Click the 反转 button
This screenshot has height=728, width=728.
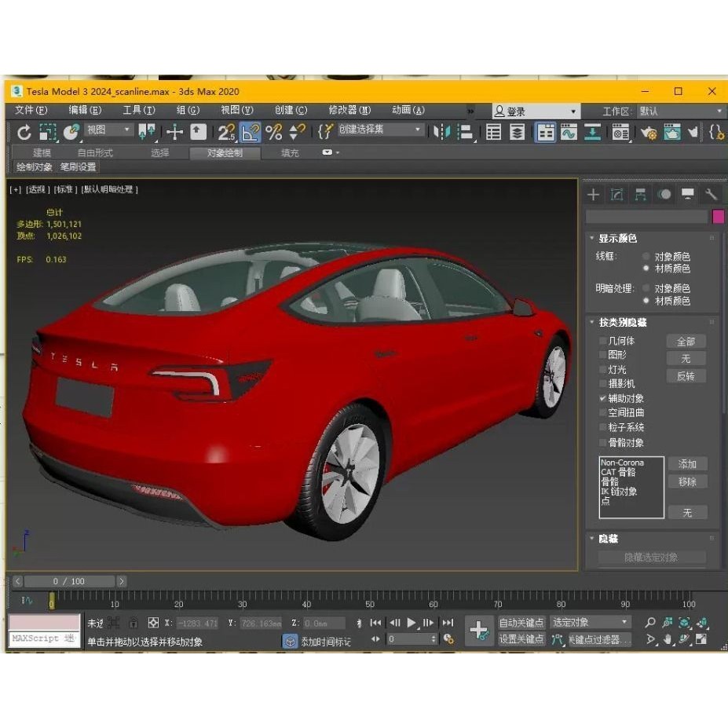(686, 376)
